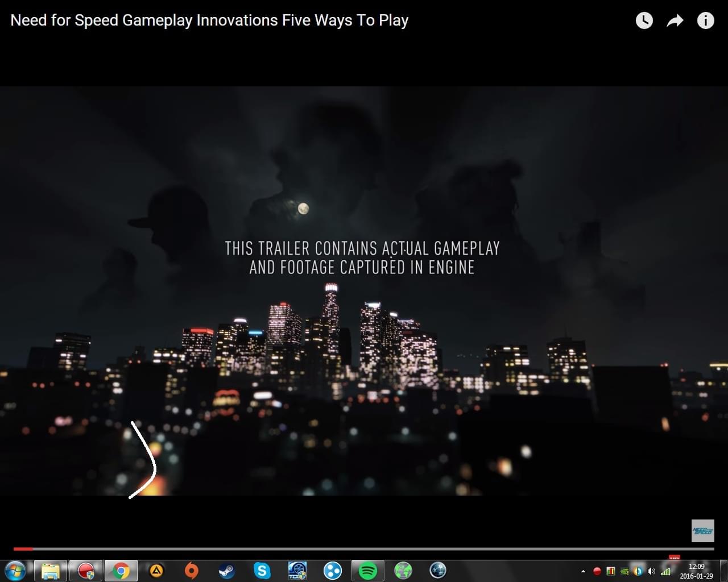
Task: Open the dark blue globe taskbar app
Action: (438, 571)
